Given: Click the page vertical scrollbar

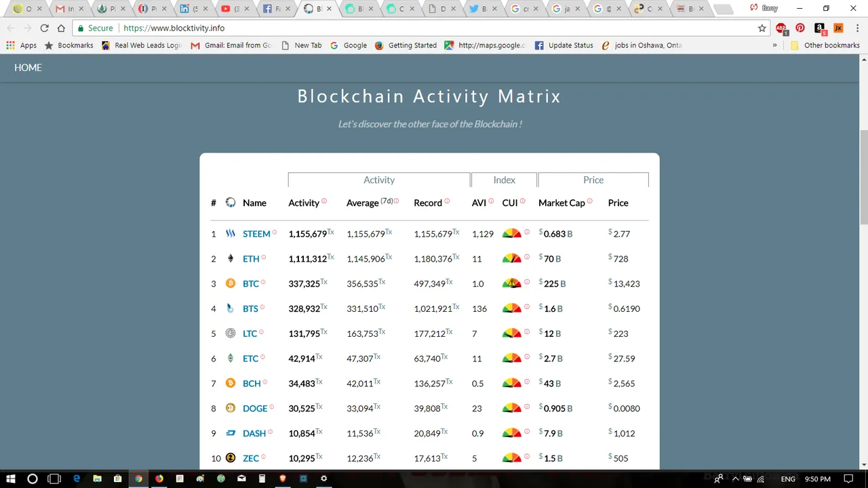Looking at the screenshot, I should click(863, 176).
